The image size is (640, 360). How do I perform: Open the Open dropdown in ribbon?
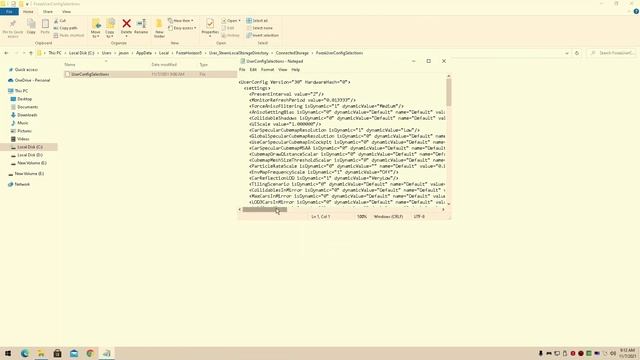click(x=231, y=20)
